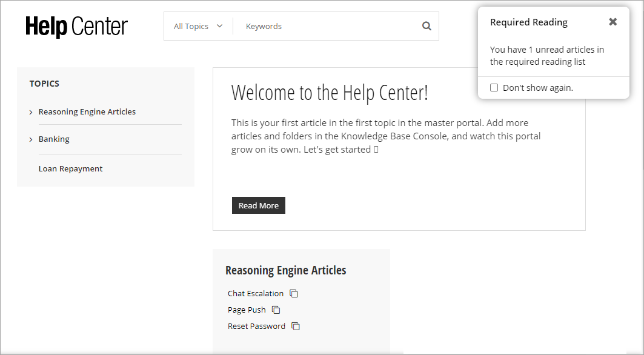Click the search magnifying glass icon
The image size is (644, 355).
(x=426, y=26)
